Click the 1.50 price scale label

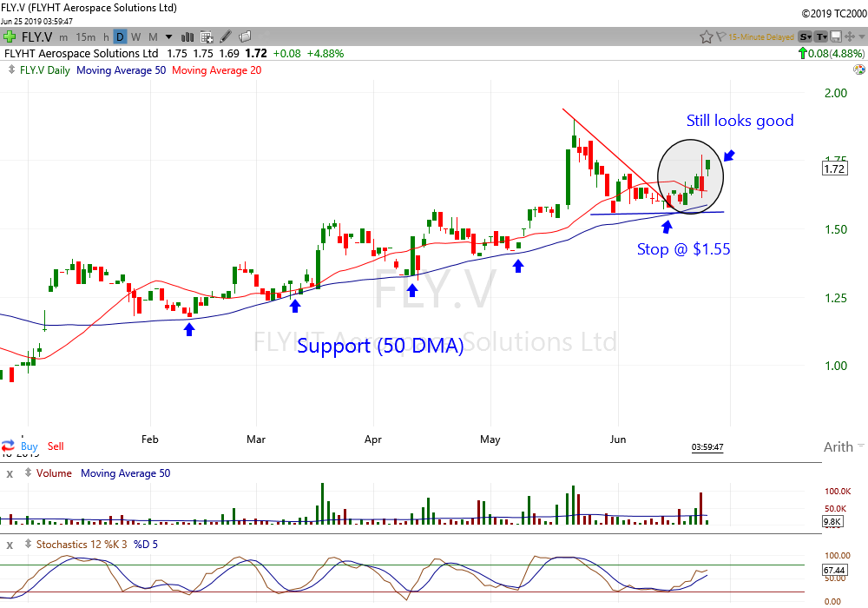pos(836,229)
